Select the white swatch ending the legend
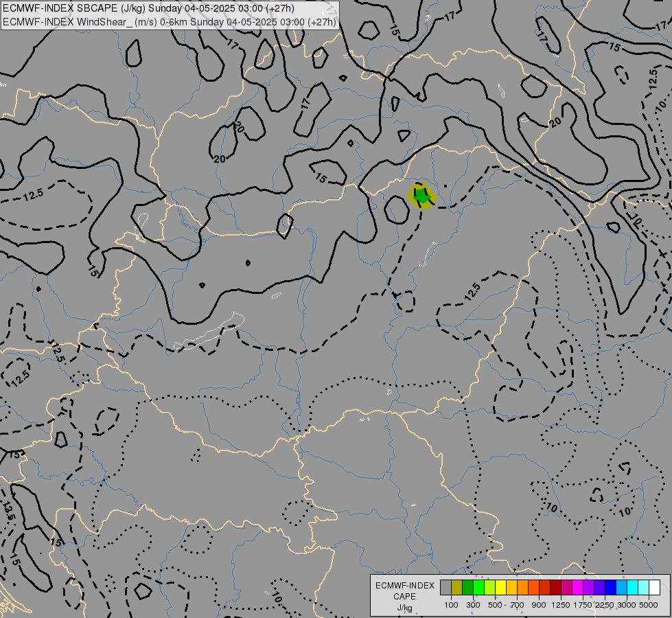 pos(654,588)
